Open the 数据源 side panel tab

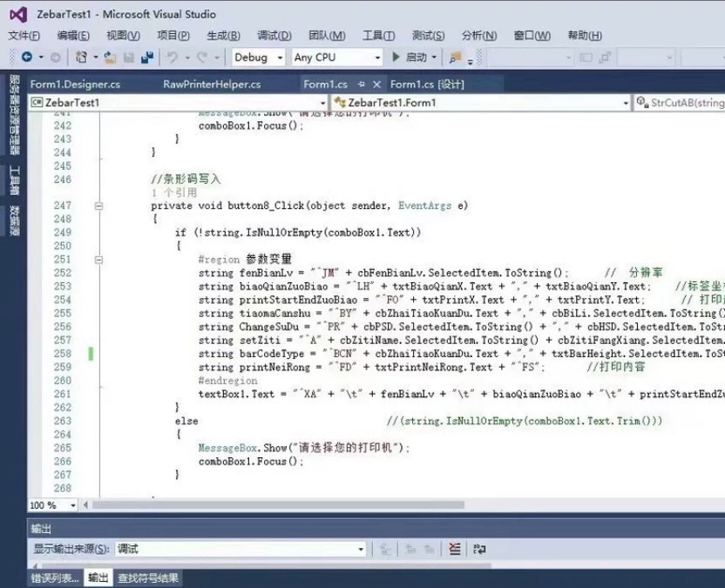tap(14, 220)
